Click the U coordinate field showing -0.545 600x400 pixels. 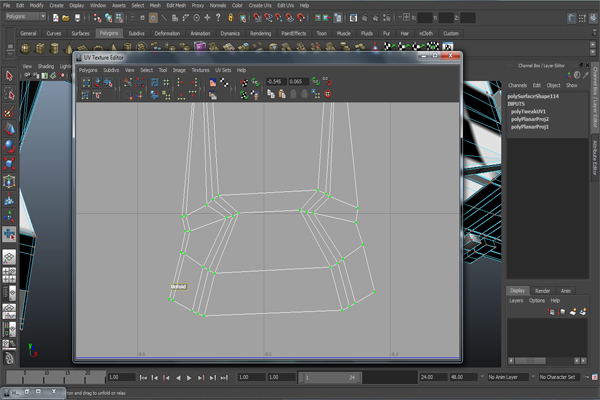pos(276,82)
